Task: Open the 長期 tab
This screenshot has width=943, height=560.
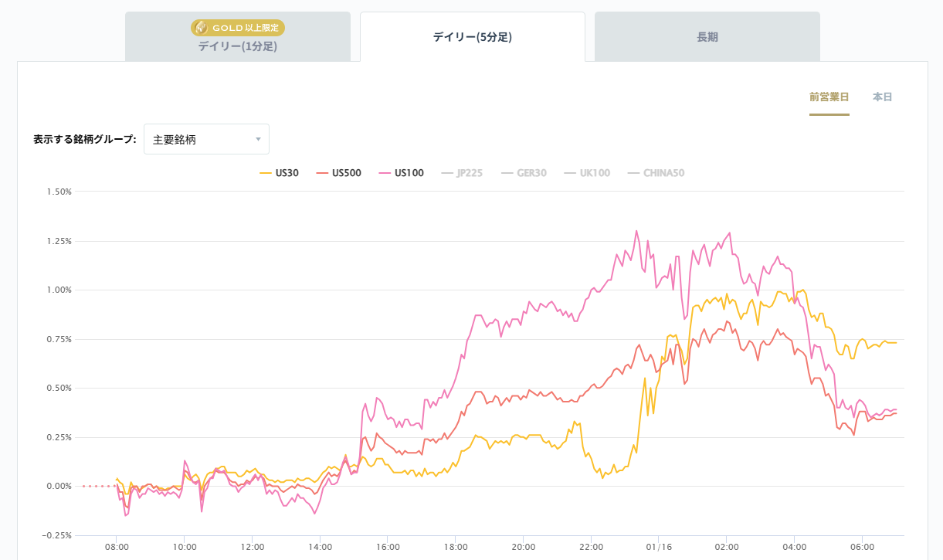Action: pos(707,37)
